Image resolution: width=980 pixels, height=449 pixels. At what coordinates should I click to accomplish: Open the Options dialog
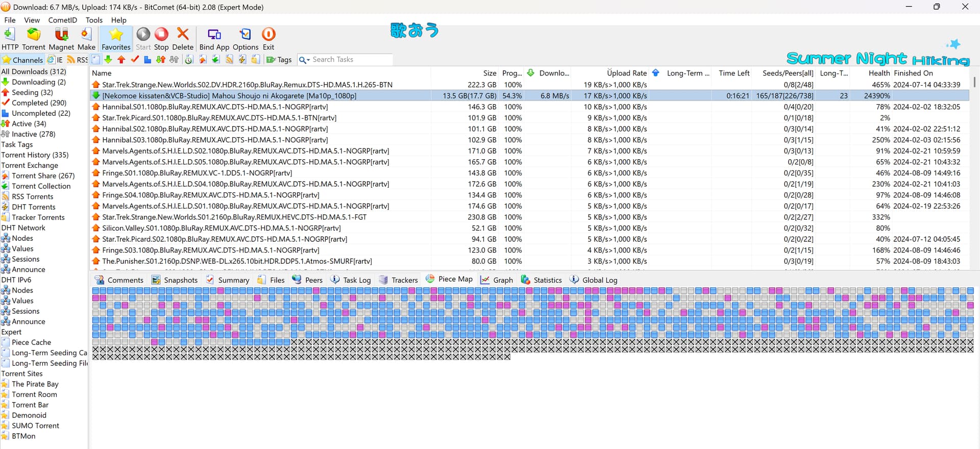pyautogui.click(x=246, y=39)
